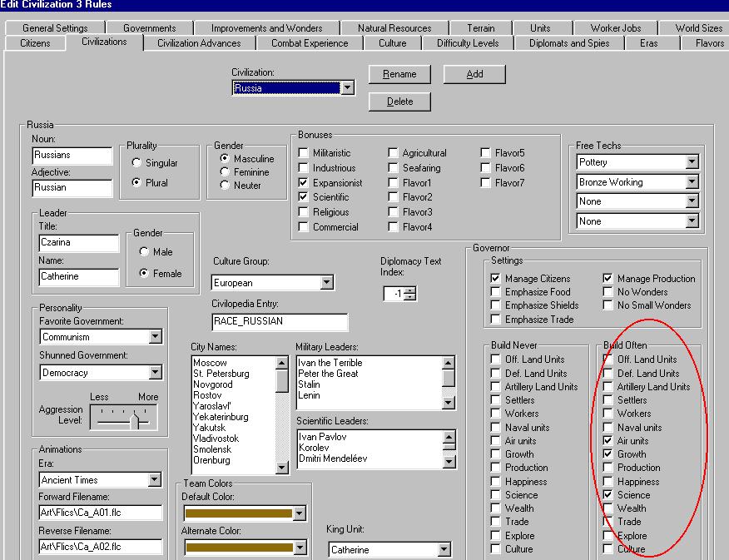Click the Add button

474,74
